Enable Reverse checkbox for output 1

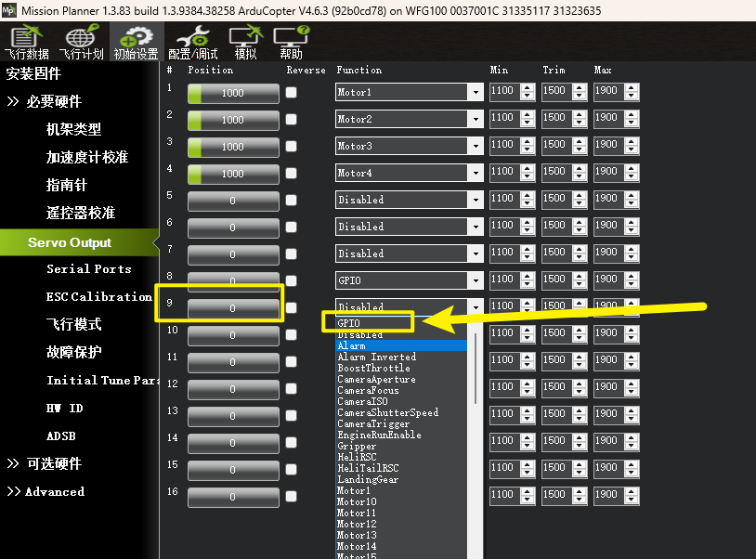click(292, 93)
